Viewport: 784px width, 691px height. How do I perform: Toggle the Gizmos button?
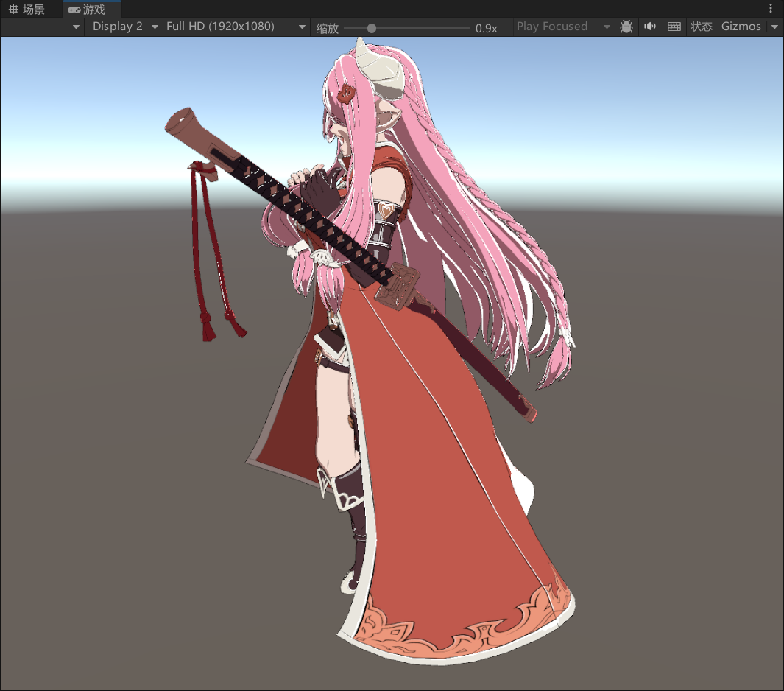click(x=741, y=27)
